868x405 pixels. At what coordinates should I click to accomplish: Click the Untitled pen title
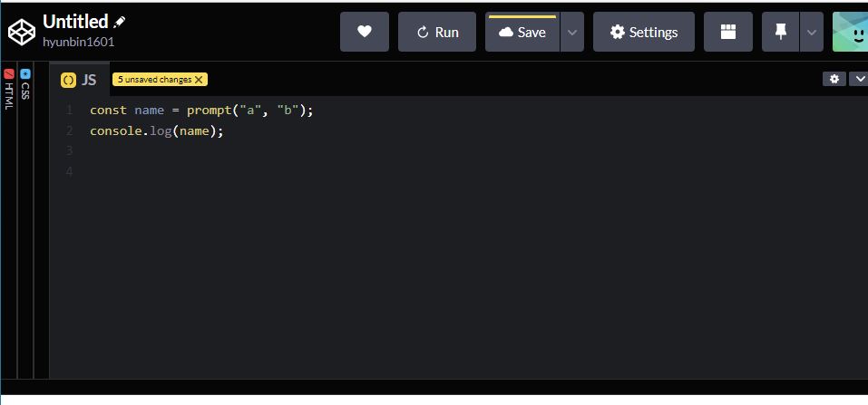point(75,22)
